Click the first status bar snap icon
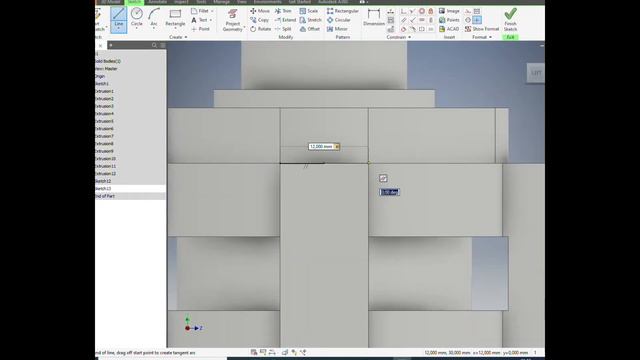Image resolution: width=640 pixels, height=360 pixels. [254, 352]
